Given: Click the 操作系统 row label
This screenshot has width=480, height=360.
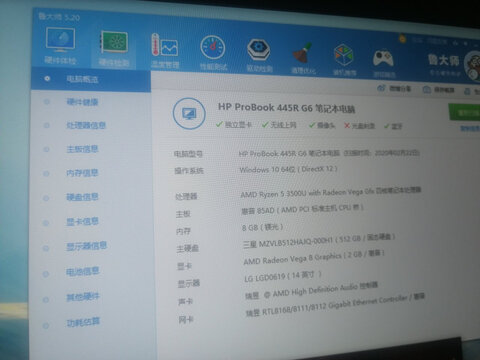Looking at the screenshot, I should tap(189, 171).
